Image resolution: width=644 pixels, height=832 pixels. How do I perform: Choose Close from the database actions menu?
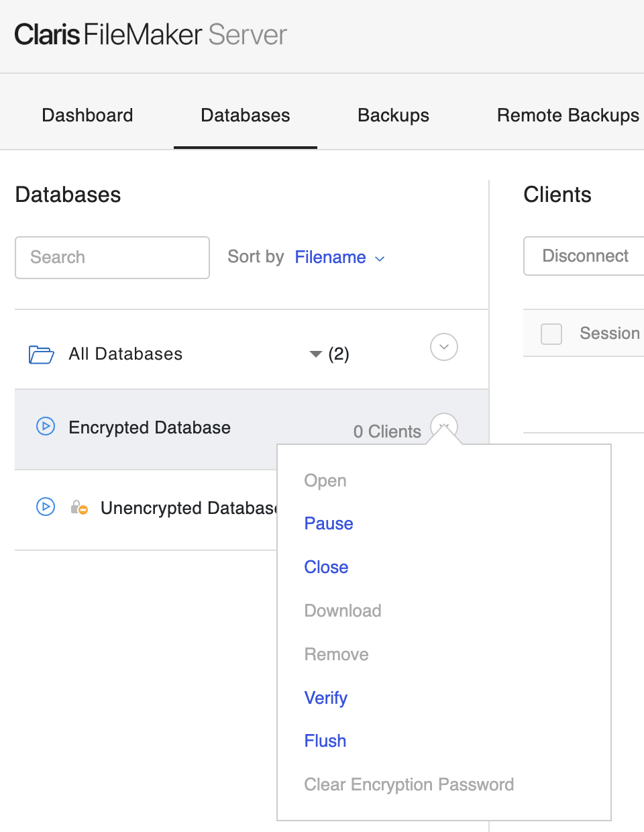(x=326, y=567)
